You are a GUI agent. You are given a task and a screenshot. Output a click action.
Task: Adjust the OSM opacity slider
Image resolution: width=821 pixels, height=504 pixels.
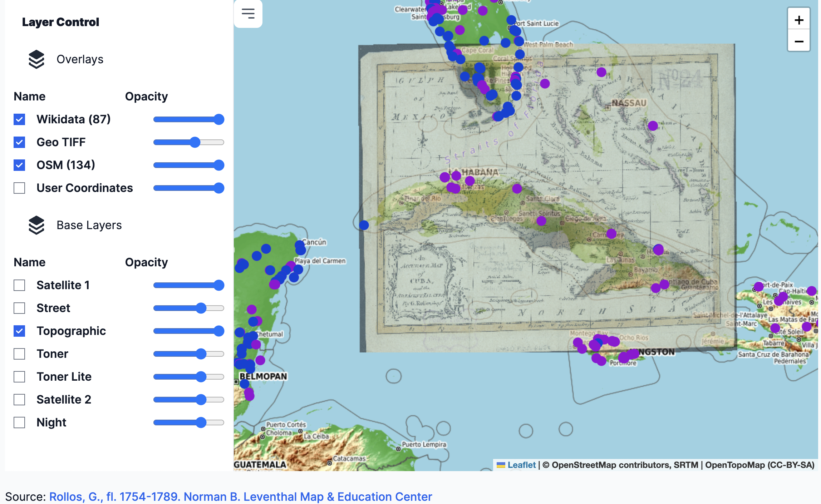189,165
